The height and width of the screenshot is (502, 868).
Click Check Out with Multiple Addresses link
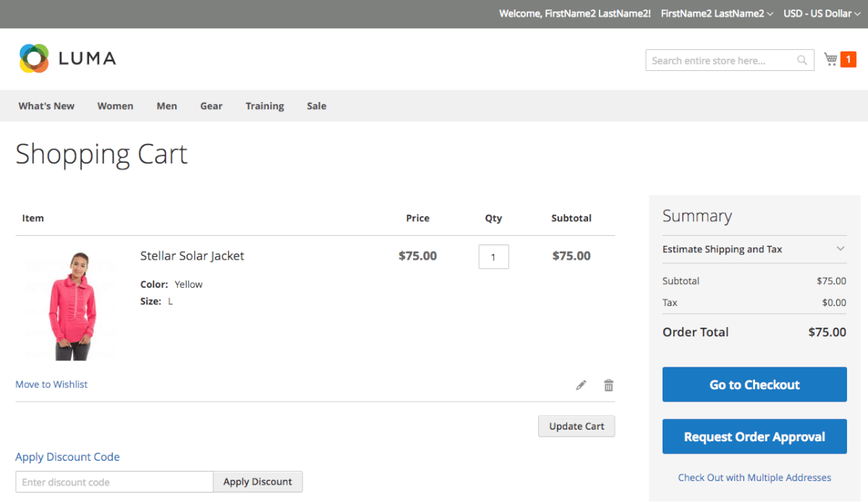[754, 477]
